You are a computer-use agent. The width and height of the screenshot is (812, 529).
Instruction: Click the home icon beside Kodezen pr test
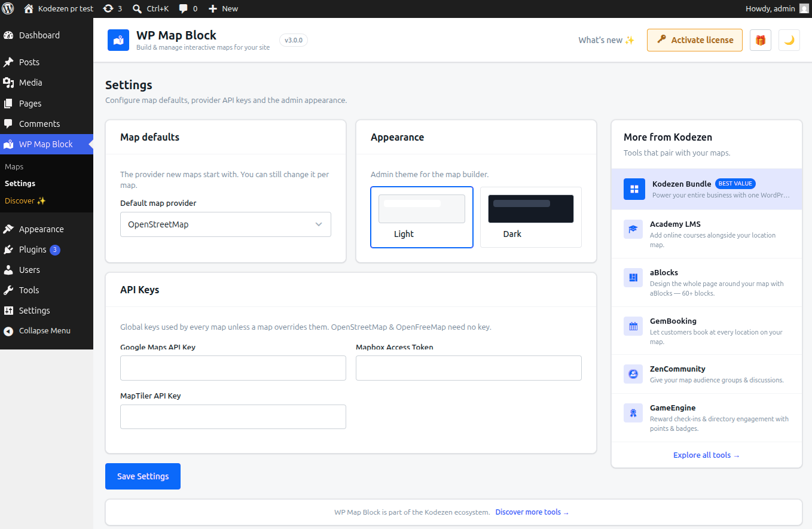(29, 8)
